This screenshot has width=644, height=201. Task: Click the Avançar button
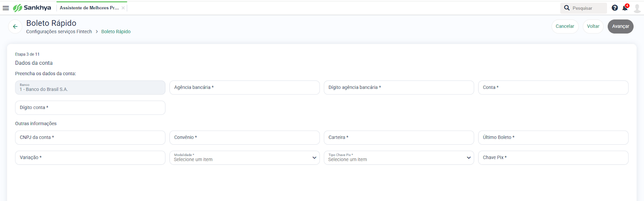tap(621, 27)
